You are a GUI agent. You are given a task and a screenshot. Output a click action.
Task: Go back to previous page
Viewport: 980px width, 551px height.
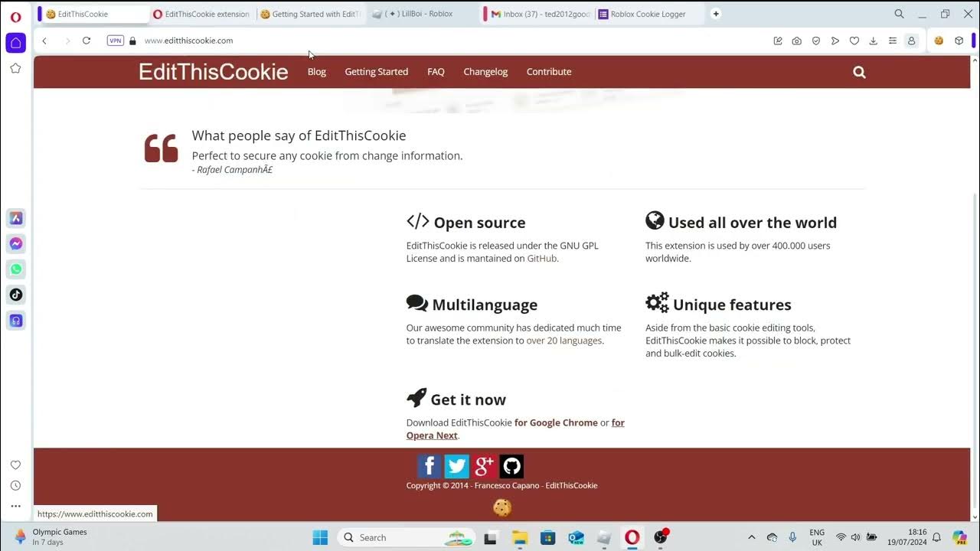click(44, 41)
